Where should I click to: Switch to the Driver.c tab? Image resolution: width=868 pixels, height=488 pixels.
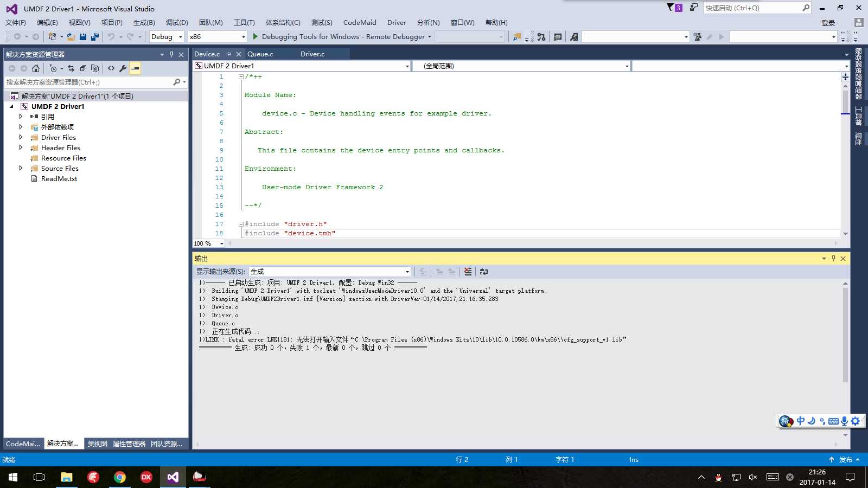[x=312, y=54]
